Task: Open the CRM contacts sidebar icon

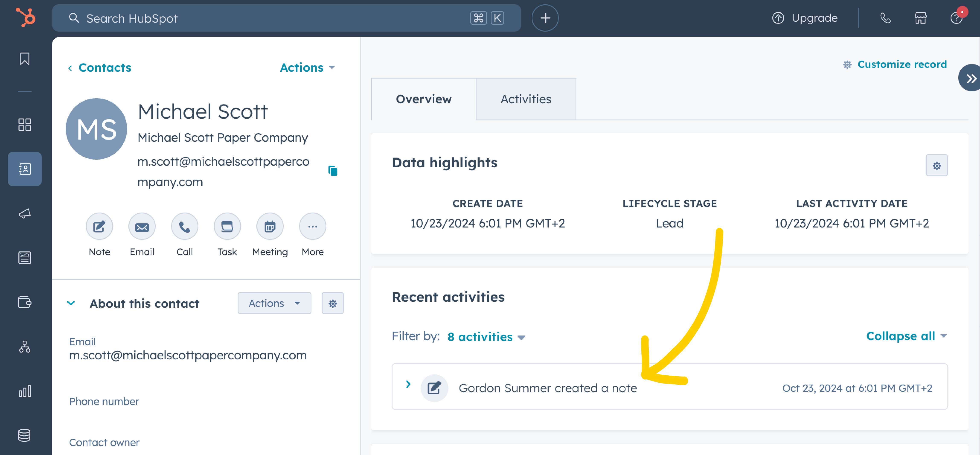Action: coord(25,169)
